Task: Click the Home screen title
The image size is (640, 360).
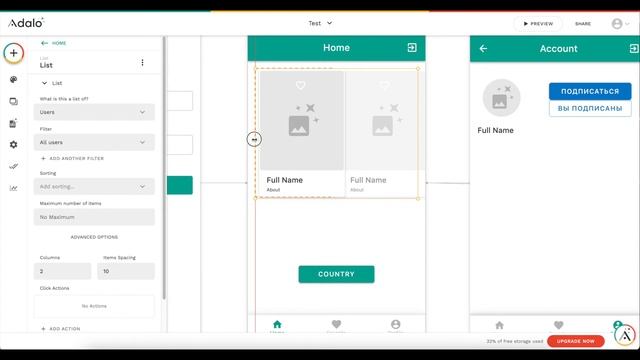Action: pos(336,48)
